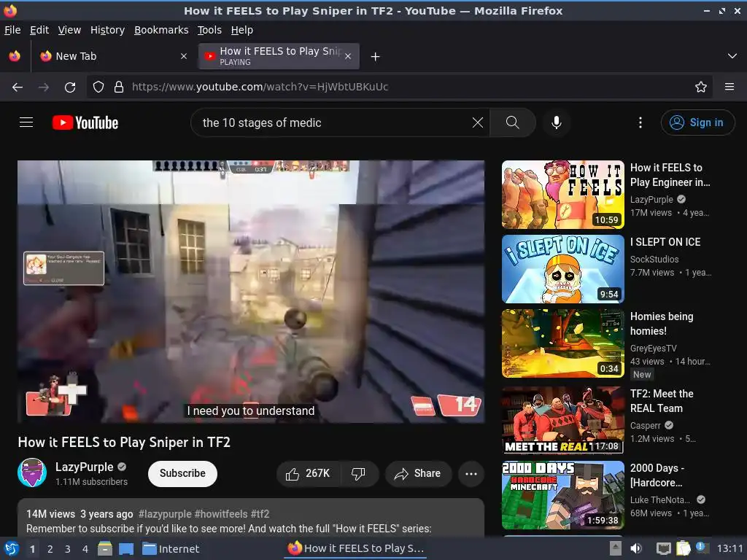This screenshot has height=560, width=747.
Task: Show the desktop from the taskbar
Action: tap(125, 548)
